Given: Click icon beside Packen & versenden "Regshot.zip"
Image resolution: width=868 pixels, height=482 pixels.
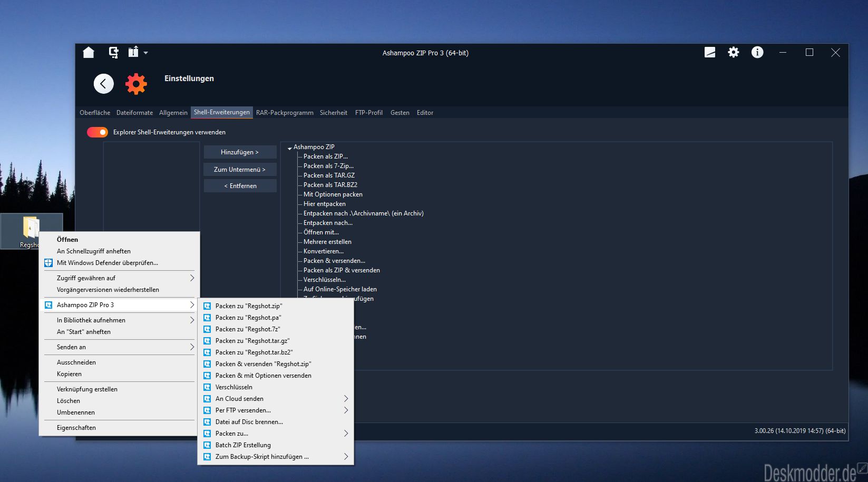Looking at the screenshot, I should (x=207, y=364).
